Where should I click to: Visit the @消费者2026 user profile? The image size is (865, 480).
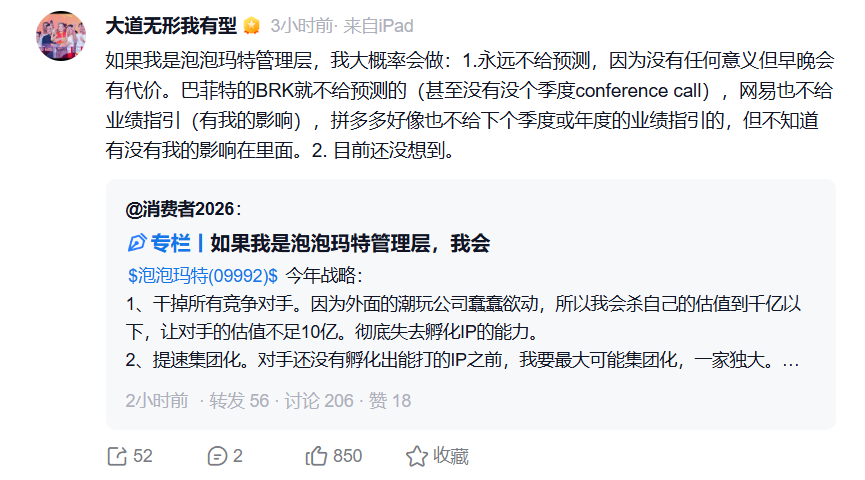pyautogui.click(x=181, y=209)
